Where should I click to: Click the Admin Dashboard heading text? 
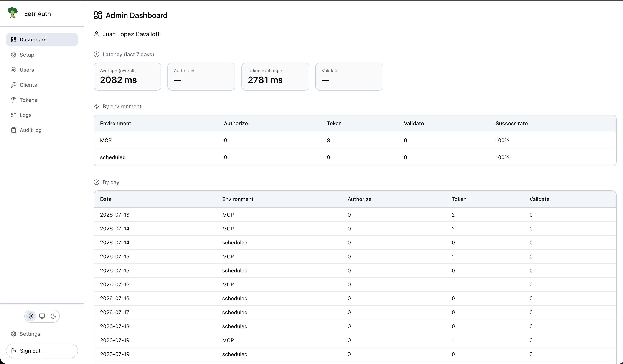[137, 15]
